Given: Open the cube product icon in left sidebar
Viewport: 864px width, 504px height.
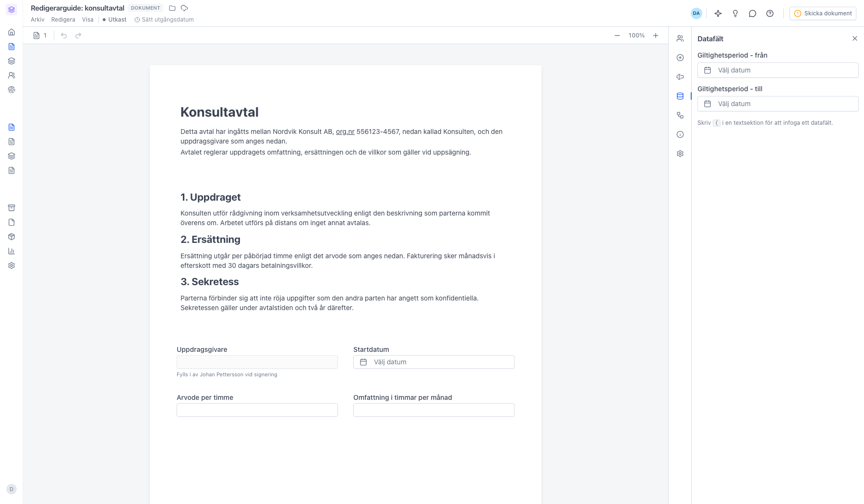Looking at the screenshot, I should tap(12, 237).
